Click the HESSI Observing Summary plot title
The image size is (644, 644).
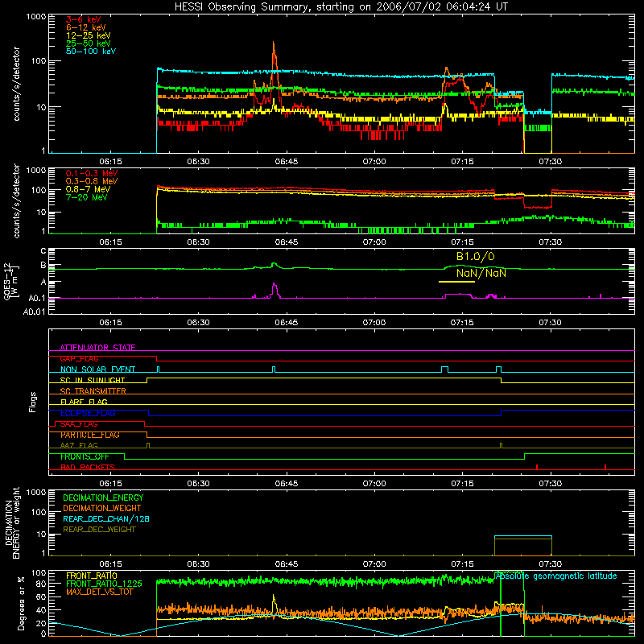[341, 7]
